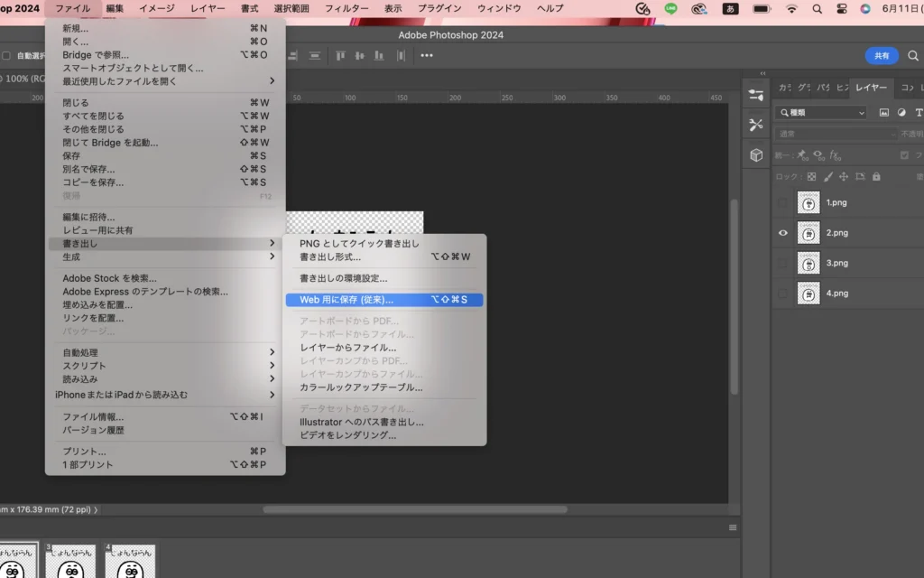Click the lock all padlock icon
The width and height of the screenshot is (924, 578).
(876, 177)
